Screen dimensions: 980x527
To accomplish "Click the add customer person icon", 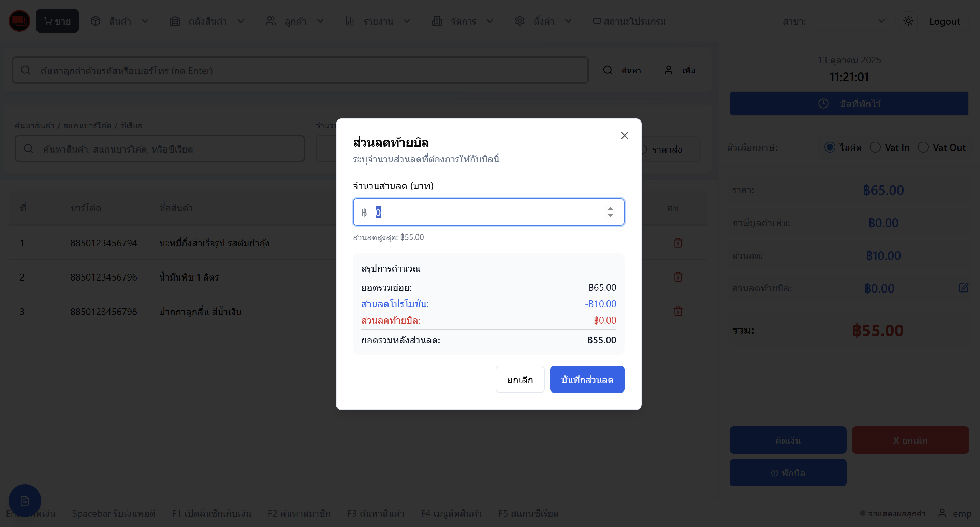I will click(669, 70).
